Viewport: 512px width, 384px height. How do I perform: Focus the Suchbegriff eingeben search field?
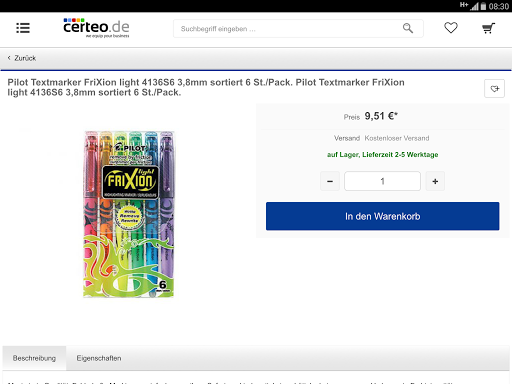(298, 29)
